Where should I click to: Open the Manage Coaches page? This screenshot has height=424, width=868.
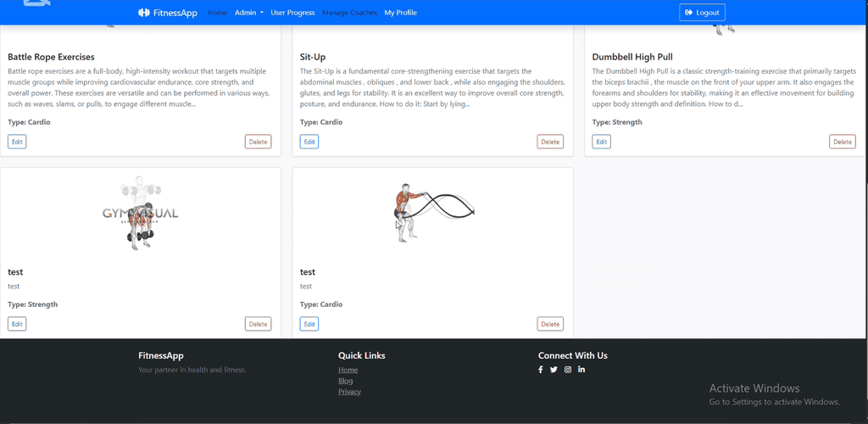click(x=349, y=13)
